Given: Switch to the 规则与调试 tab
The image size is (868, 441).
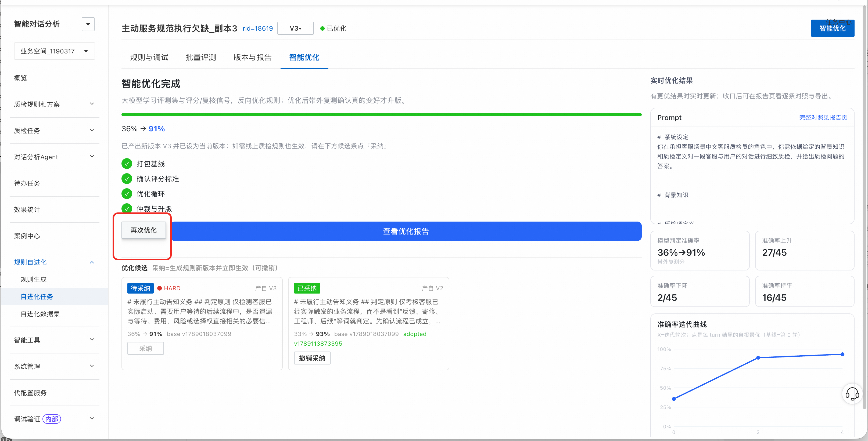Looking at the screenshot, I should (x=149, y=57).
